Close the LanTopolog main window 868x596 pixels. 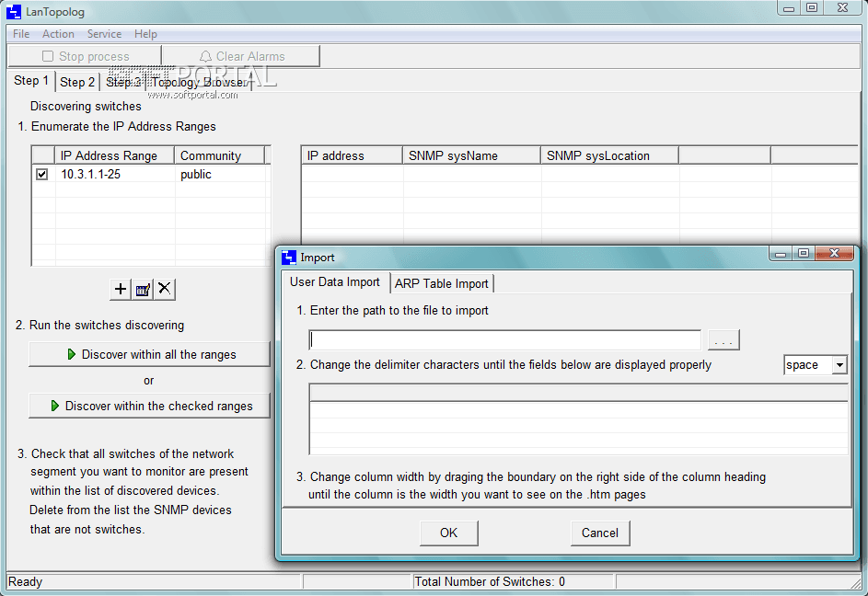click(842, 7)
